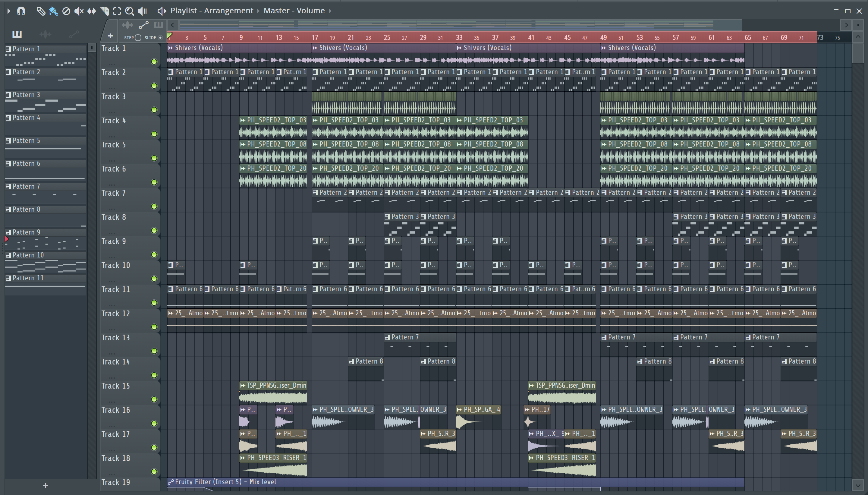Open the playlist options menu arrow
The width and height of the screenshot is (868, 495).
click(x=8, y=11)
